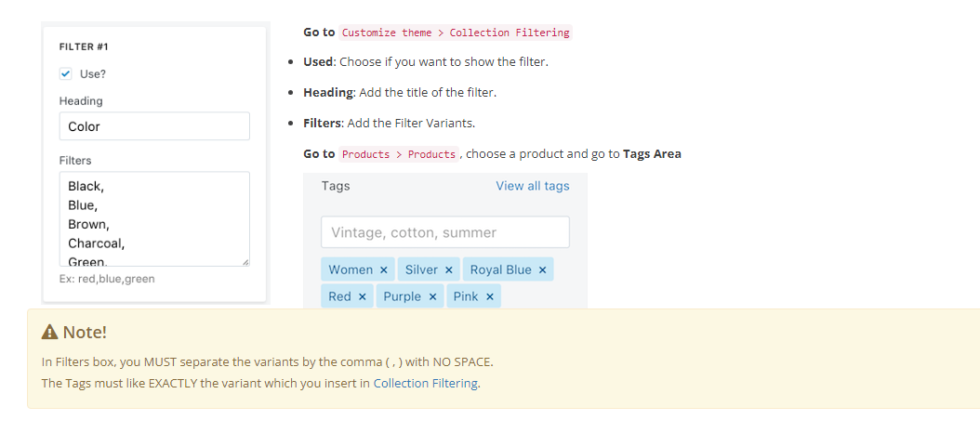The image size is (980, 433).
Task: Click the Vintage, cotton, summer tags input
Action: (445, 232)
